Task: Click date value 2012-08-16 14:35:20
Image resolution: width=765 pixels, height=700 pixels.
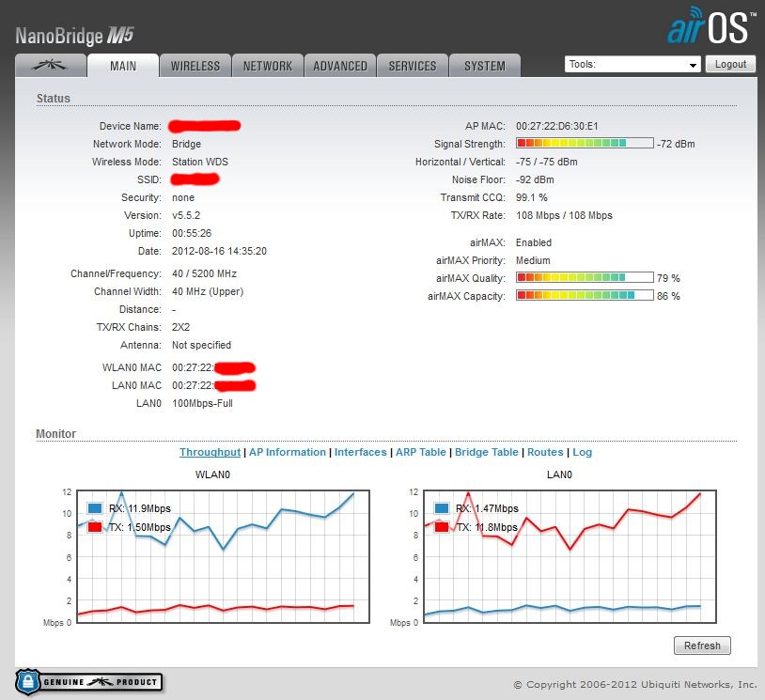Action: tap(219, 251)
